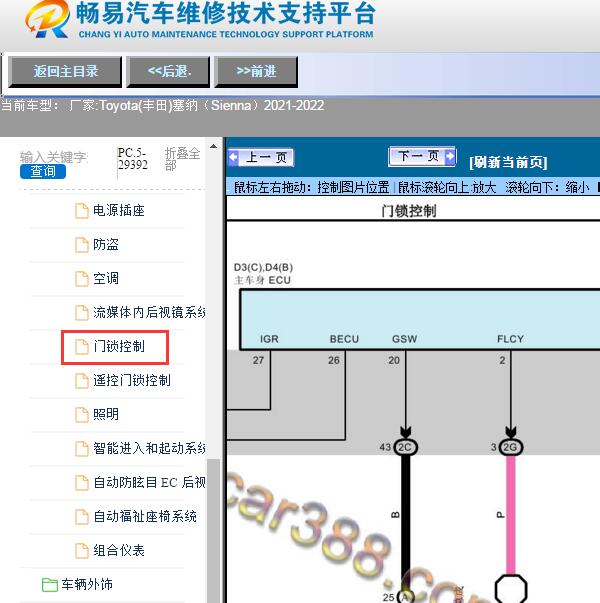
Task: Open the 遥控门锁控制 tree entry
Action: click(132, 380)
